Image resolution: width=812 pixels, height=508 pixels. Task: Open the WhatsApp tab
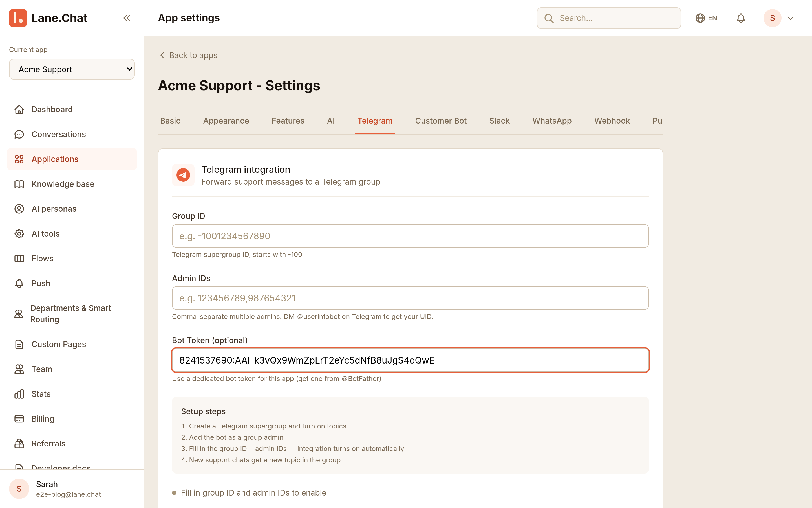pos(552,121)
